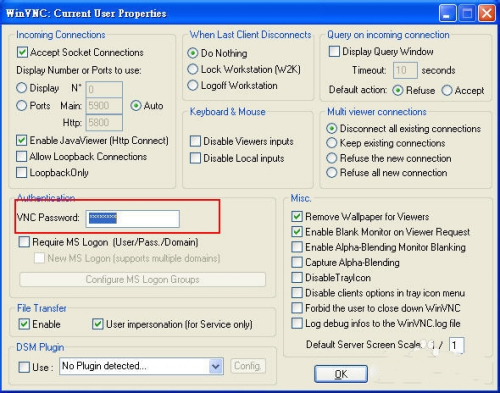
Task: Select Refuse all new connection
Action: pyautogui.click(x=331, y=173)
